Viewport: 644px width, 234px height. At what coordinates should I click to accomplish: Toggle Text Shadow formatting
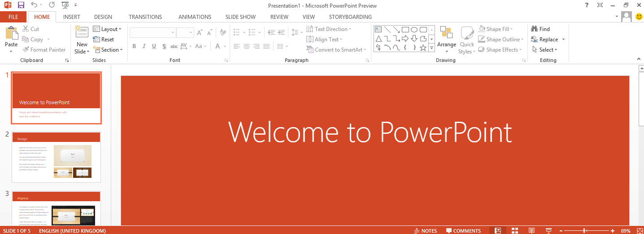pos(164,46)
